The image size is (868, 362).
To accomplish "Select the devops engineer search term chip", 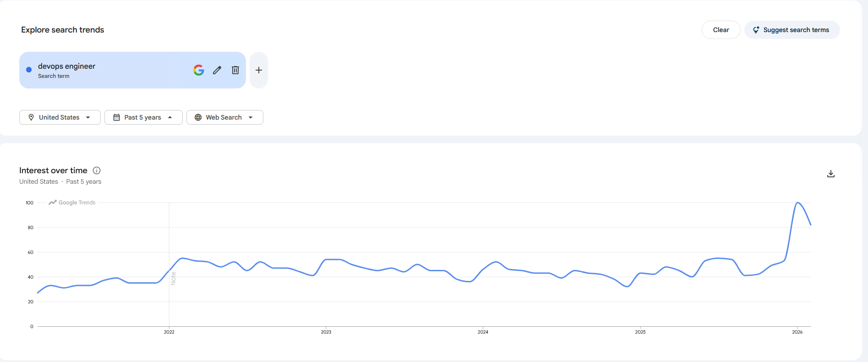I will [132, 70].
